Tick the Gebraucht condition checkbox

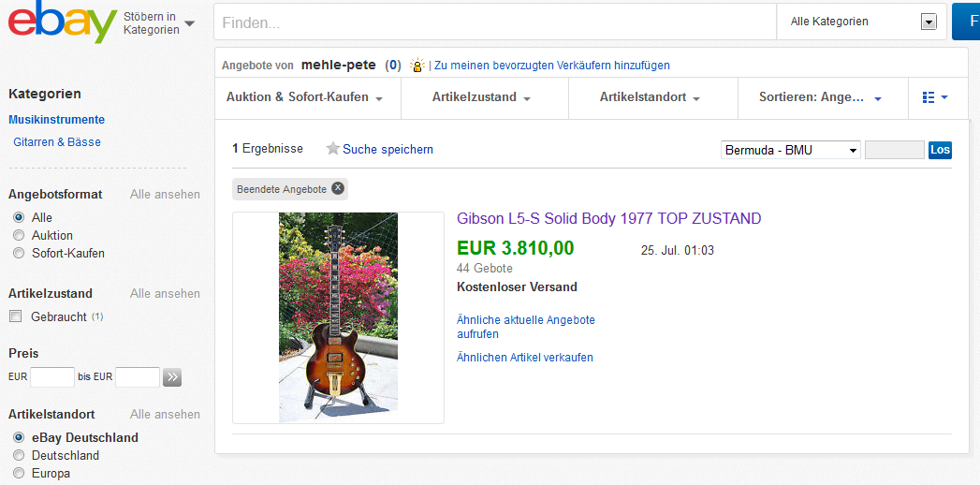coord(16,316)
